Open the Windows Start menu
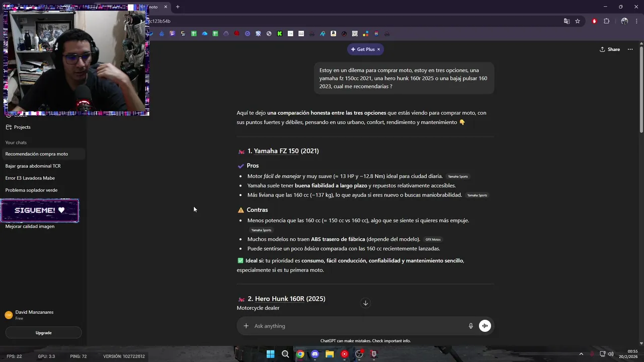 270,354
